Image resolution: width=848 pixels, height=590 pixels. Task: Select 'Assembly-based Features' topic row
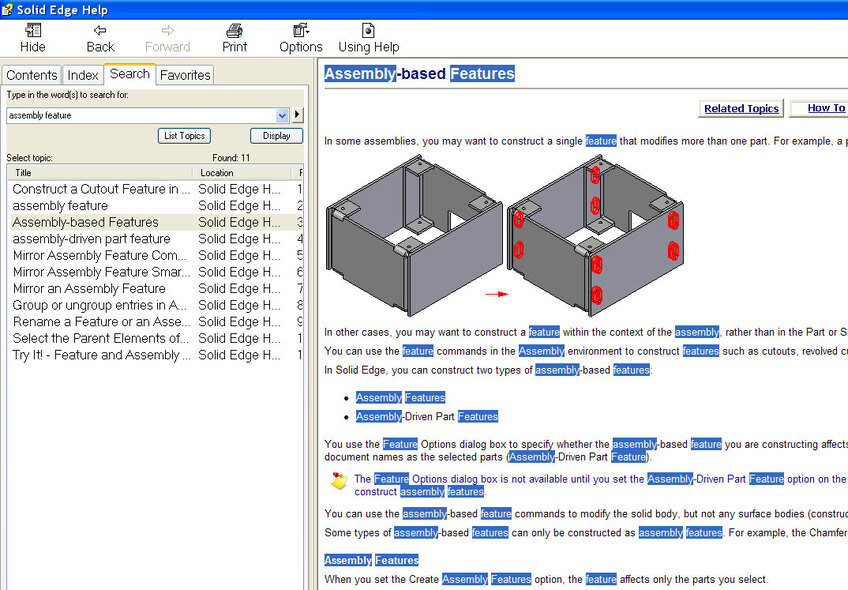tap(157, 222)
